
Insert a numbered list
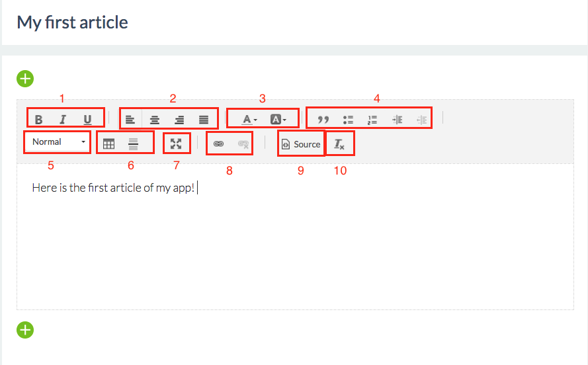click(x=372, y=120)
